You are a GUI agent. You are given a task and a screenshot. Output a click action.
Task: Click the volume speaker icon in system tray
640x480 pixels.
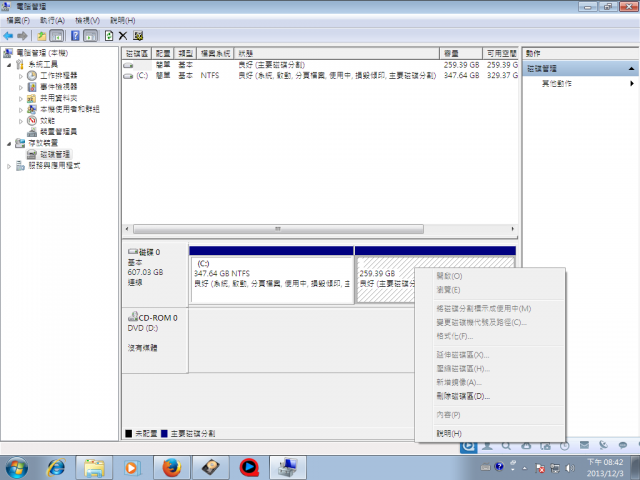pos(570,468)
